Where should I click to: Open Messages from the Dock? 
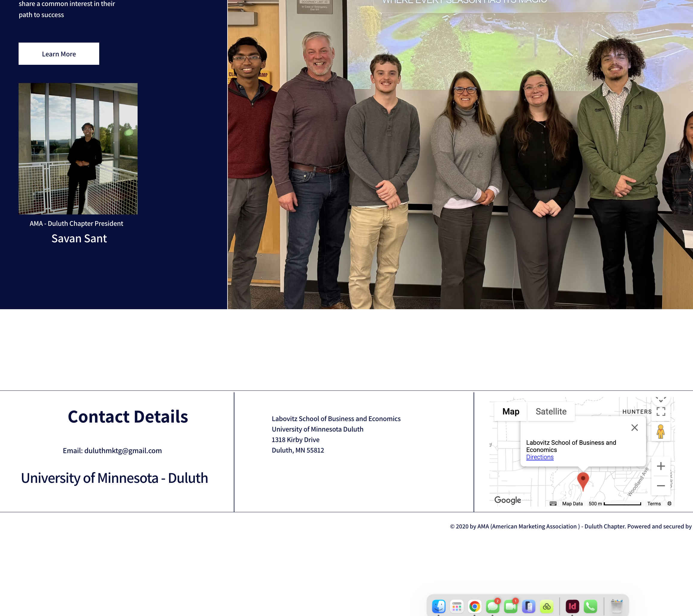(493, 606)
